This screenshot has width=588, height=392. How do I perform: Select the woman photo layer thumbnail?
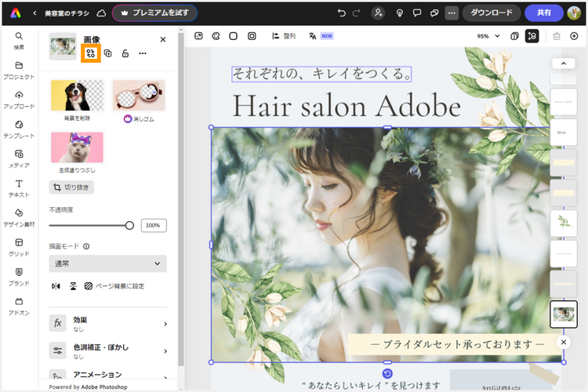pos(564,314)
